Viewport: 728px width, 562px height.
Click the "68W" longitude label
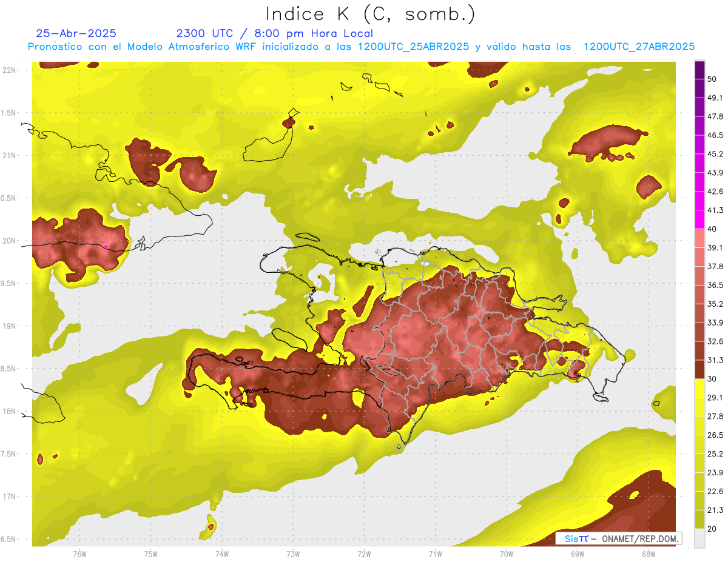(649, 554)
